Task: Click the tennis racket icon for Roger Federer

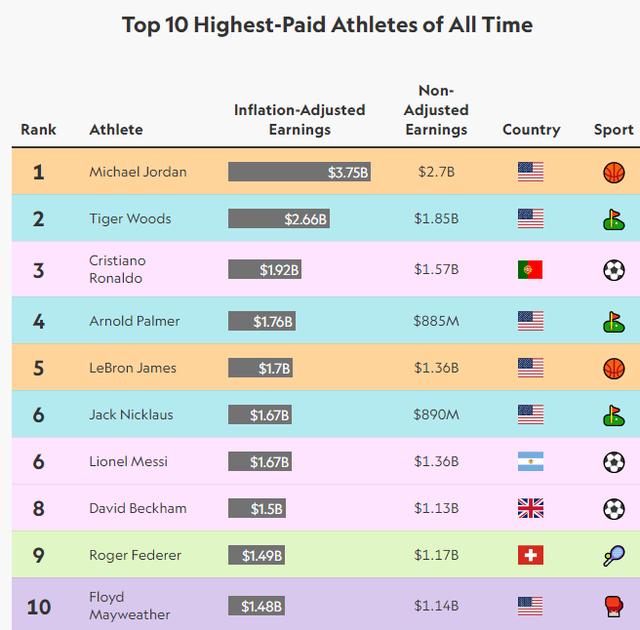Action: click(x=613, y=556)
